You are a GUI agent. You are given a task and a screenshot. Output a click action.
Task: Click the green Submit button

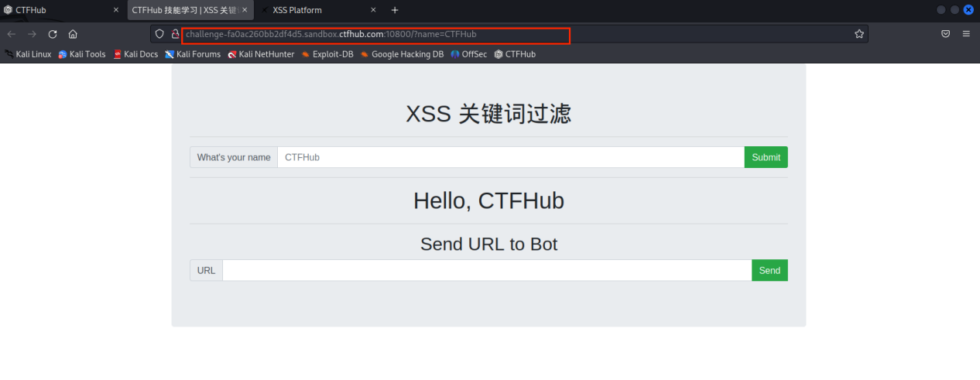(766, 157)
